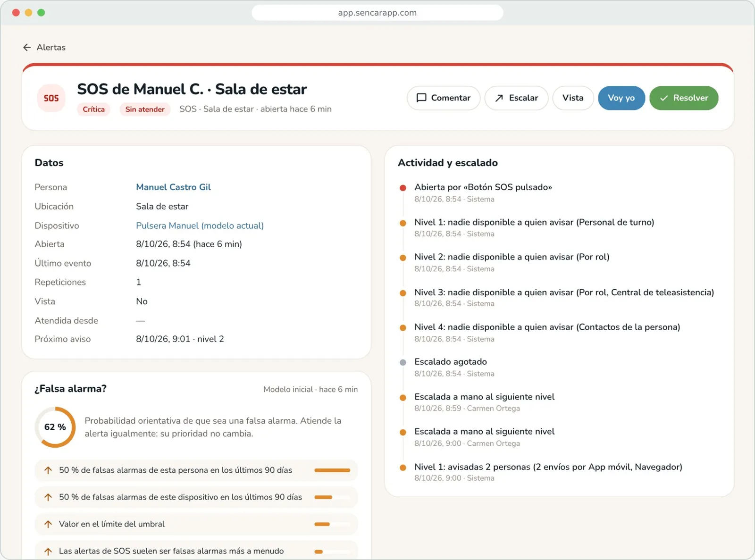The image size is (755, 560).
Task: Click Nivel 2 entry mentioning Por rol
Action: 512,263
